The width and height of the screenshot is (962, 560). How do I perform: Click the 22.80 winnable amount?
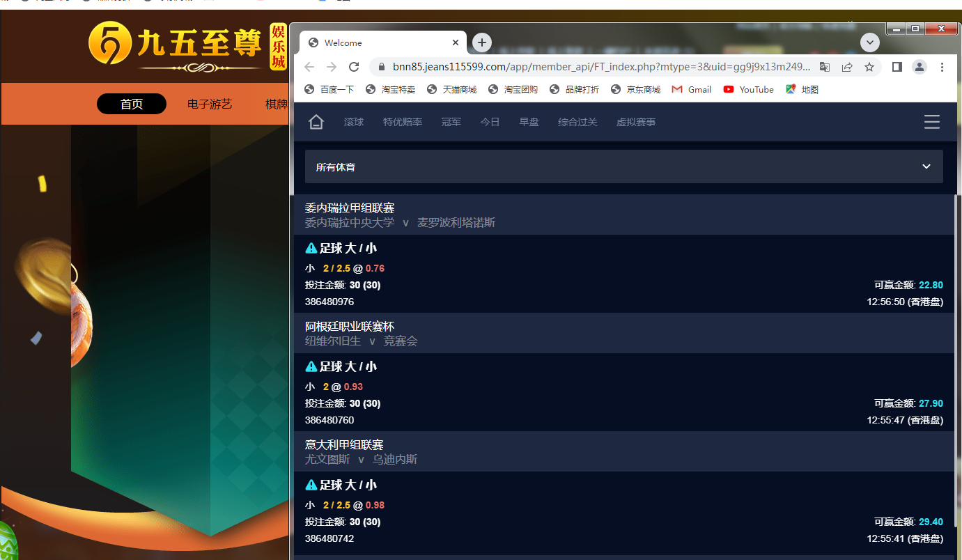click(x=931, y=285)
